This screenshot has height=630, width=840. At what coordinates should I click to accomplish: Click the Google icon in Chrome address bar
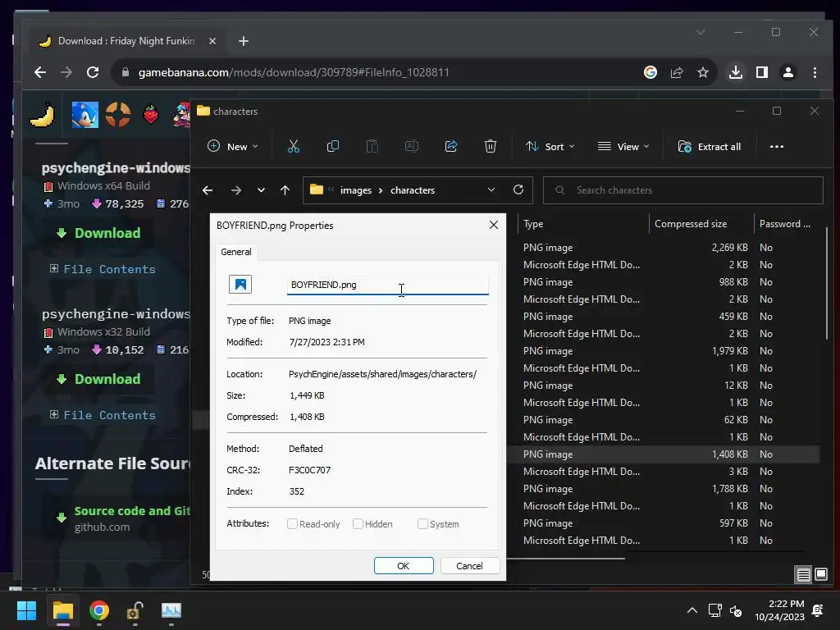651,72
